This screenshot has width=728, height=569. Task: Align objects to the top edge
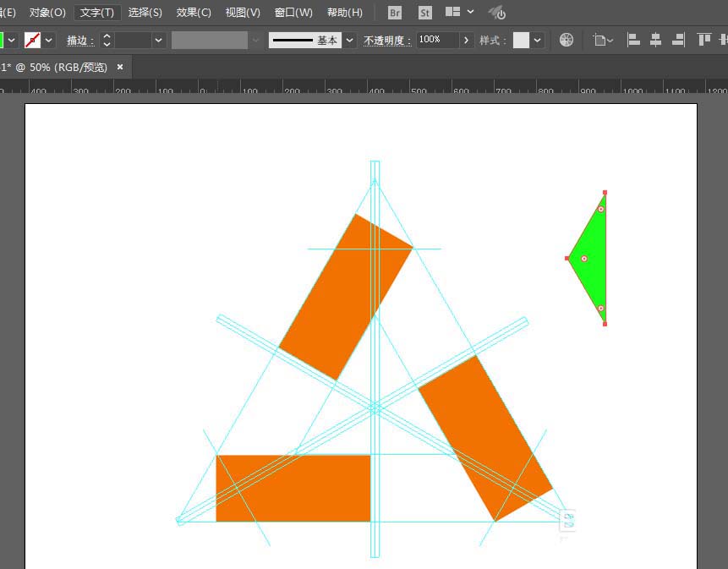click(704, 40)
